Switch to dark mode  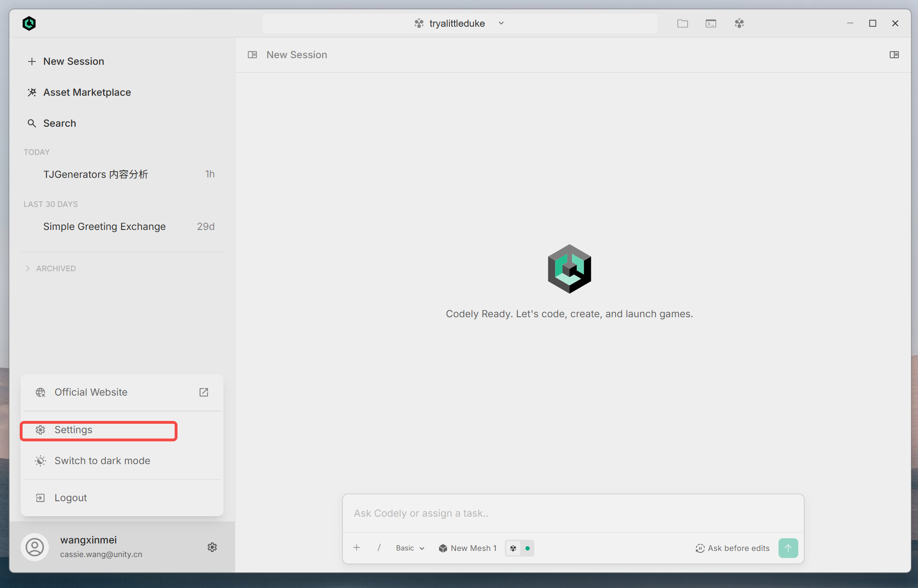click(122, 461)
